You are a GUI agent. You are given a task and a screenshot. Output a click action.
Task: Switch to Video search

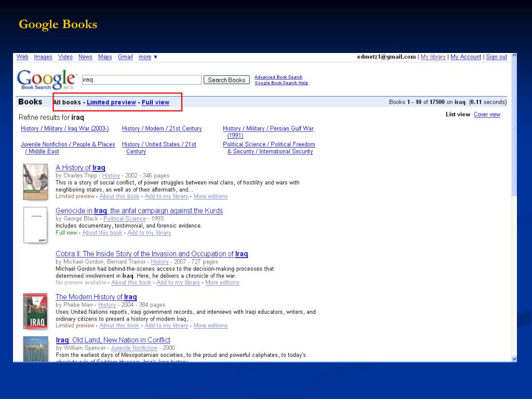[65, 57]
